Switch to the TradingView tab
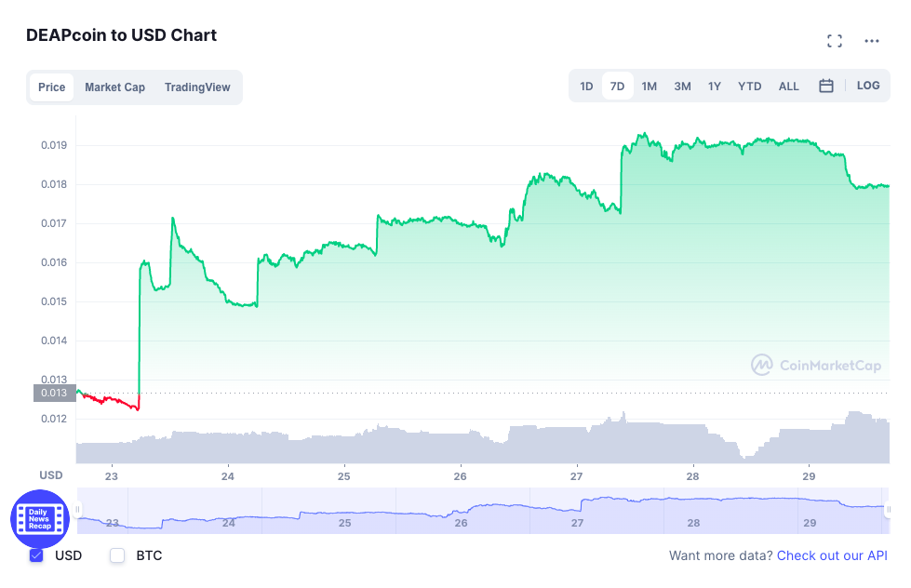Viewport: 911px width, 588px height. (197, 87)
